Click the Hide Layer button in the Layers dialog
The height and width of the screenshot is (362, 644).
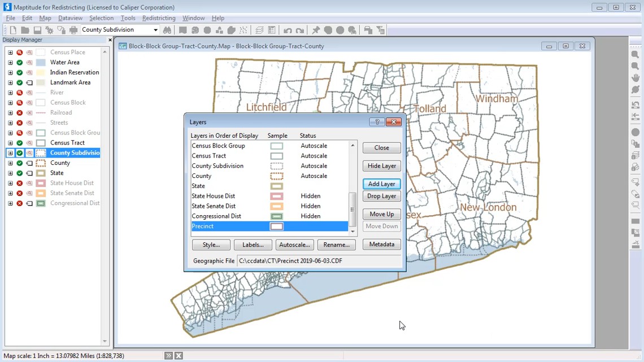tap(381, 165)
